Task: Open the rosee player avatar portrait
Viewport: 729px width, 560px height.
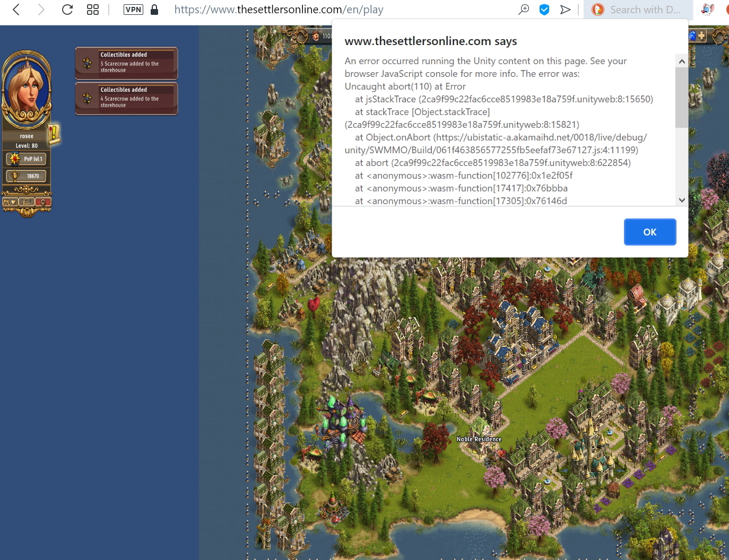Action: pos(27,90)
